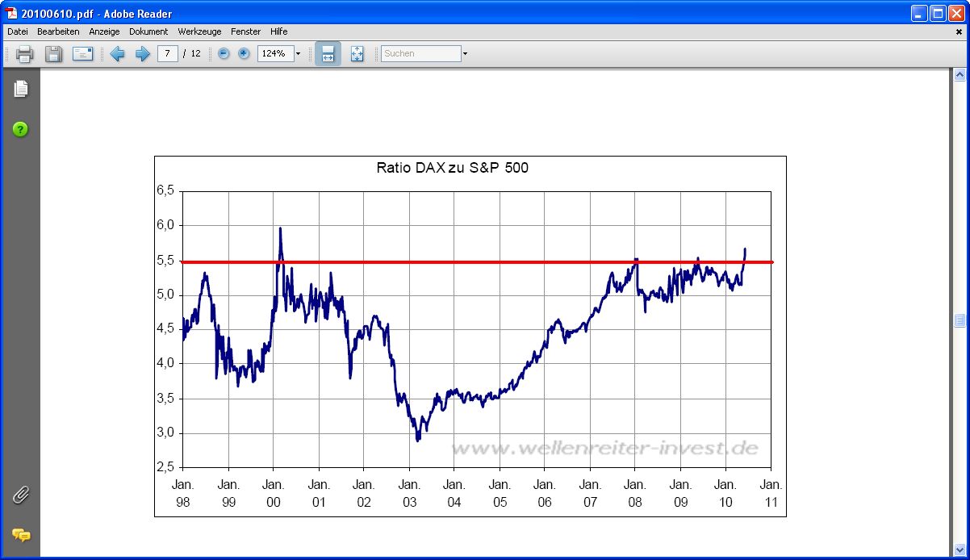Screen dimensions: 970x560
Task: Close document with menu bar X
Action: click(960, 32)
